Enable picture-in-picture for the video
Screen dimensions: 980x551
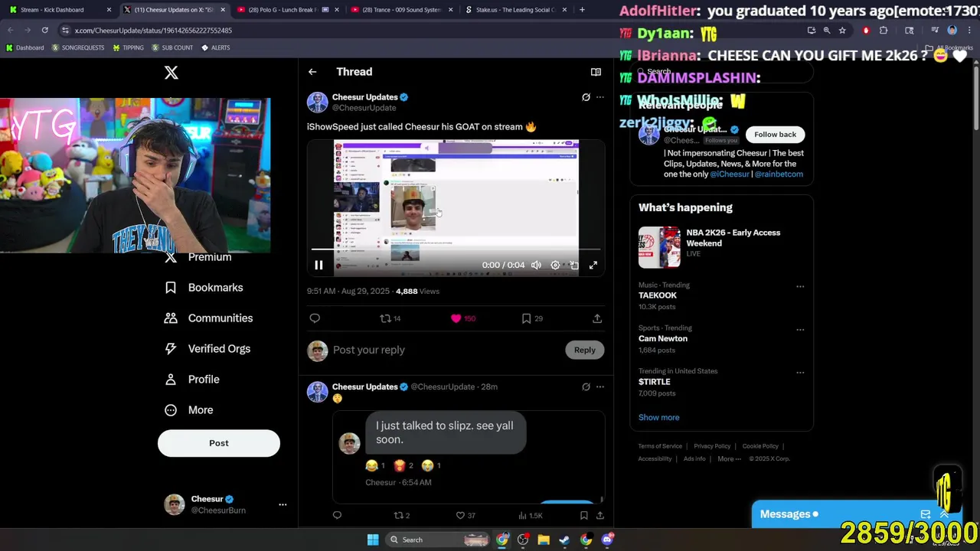point(574,265)
